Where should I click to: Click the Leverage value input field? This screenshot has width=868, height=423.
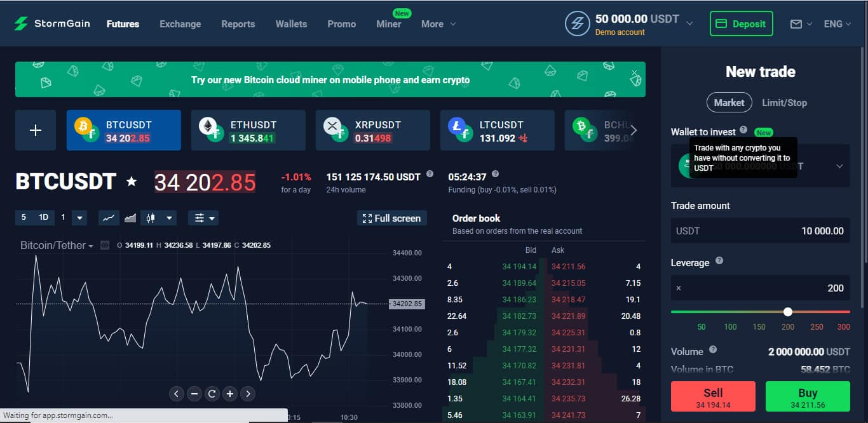tap(761, 288)
